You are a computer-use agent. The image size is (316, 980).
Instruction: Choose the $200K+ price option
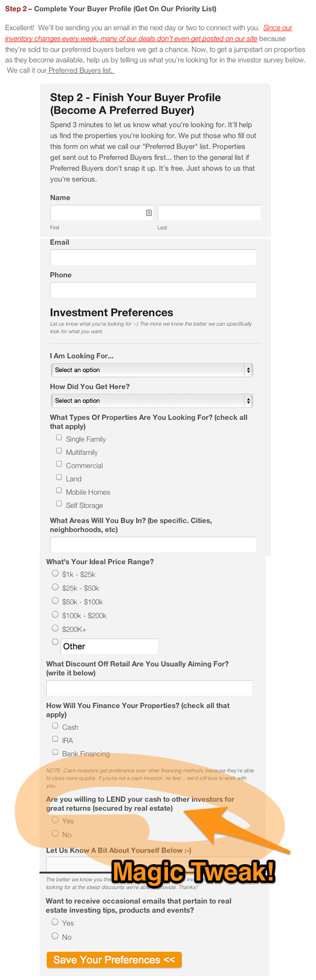click(x=55, y=628)
